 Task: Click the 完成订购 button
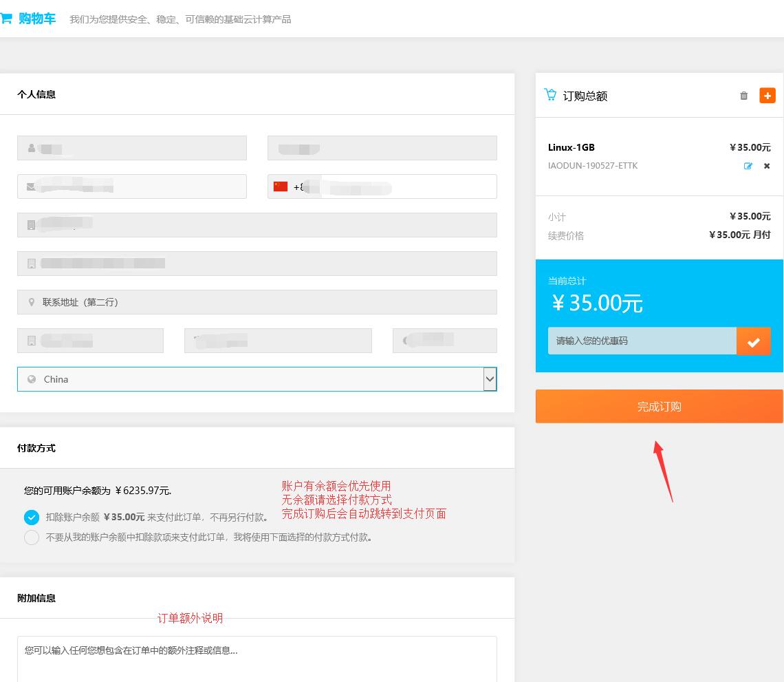659,407
